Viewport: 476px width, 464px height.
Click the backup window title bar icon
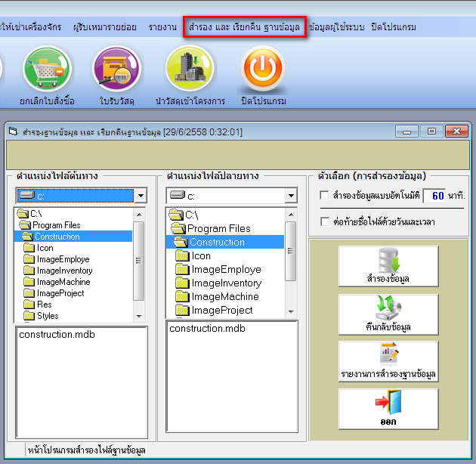click(13, 131)
